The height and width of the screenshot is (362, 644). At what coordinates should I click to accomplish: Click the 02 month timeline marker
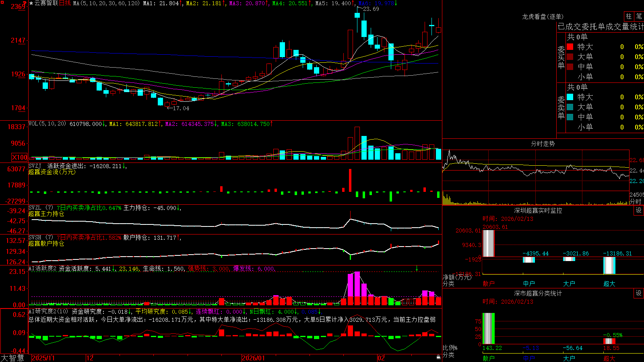tap(381, 358)
